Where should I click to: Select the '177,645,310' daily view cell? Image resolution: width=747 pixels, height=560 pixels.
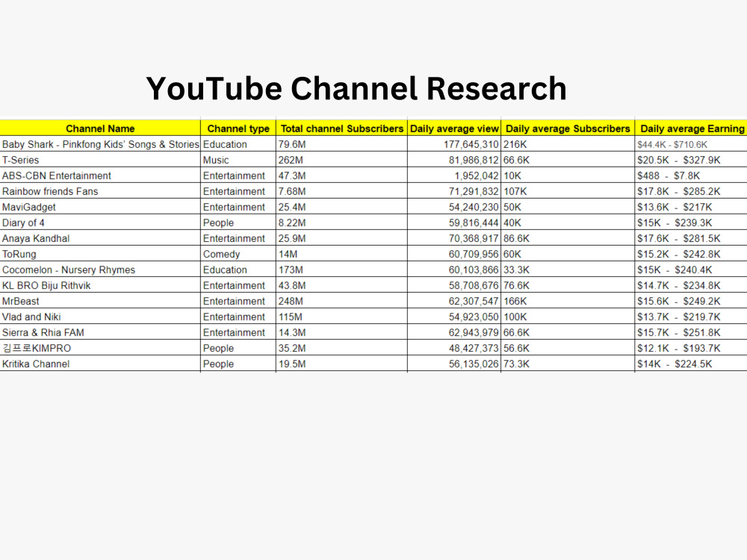tap(454, 144)
